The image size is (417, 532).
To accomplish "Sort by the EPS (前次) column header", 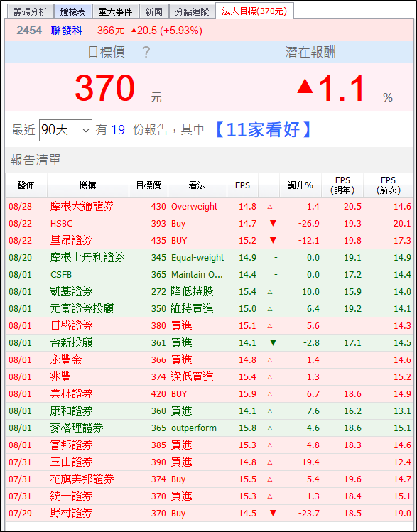I will pos(388,185).
